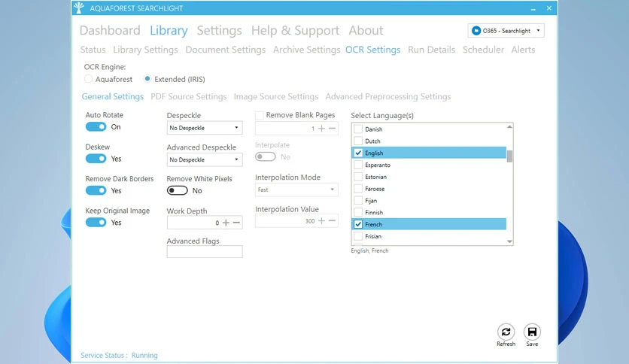This screenshot has width=629, height=364.
Task: Select the Aquaforest OCR engine radio button
Action: point(88,79)
